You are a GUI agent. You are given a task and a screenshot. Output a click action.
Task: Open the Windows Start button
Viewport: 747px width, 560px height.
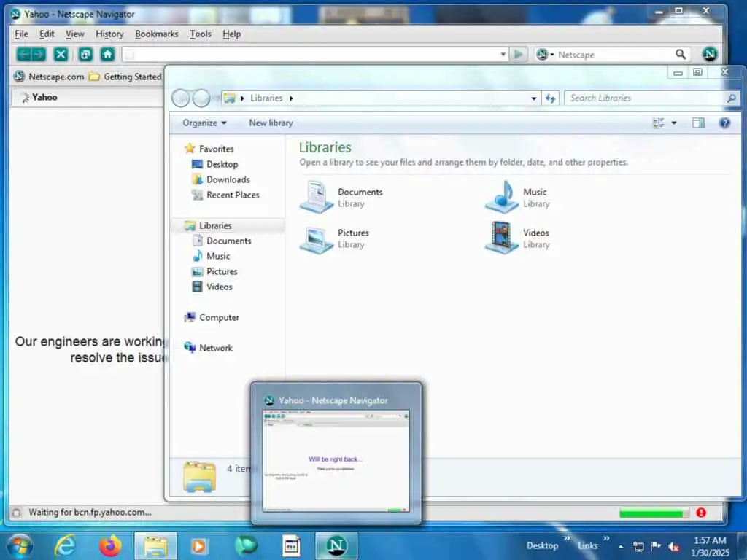(20, 545)
